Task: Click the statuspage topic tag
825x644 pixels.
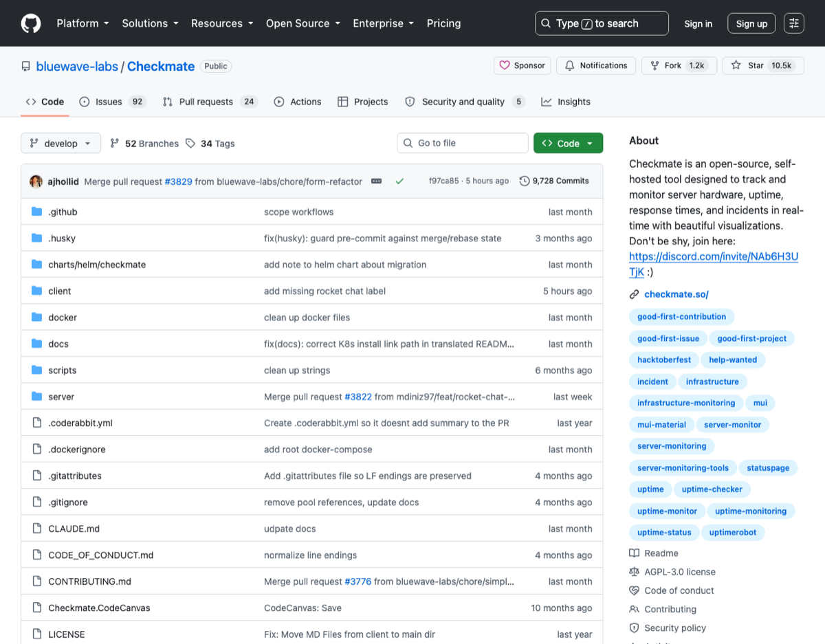Action: 768,468
